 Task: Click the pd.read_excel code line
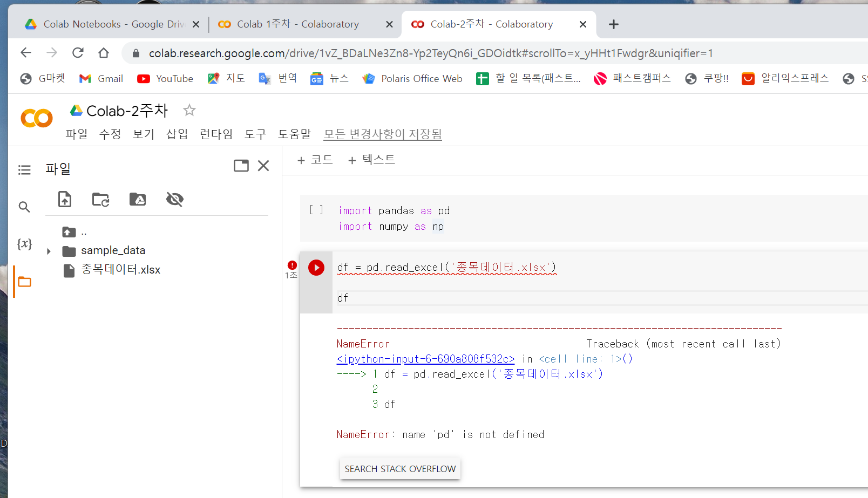point(446,267)
